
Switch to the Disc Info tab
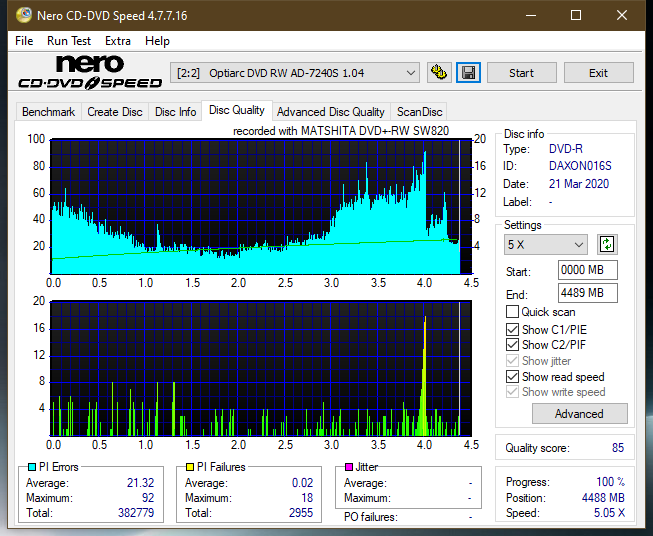[x=175, y=112]
